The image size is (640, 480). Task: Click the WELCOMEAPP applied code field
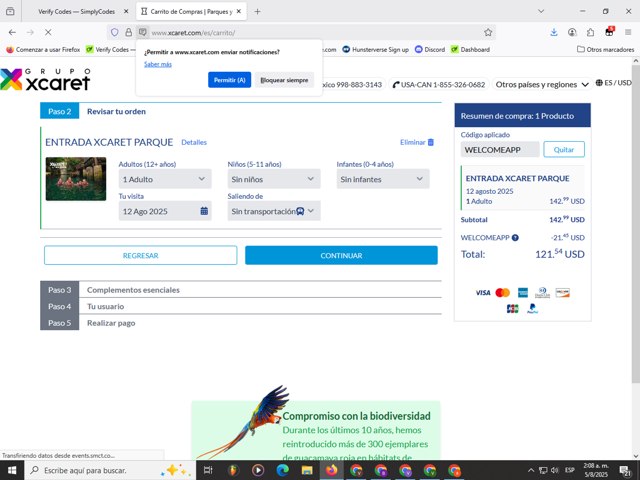(x=500, y=149)
